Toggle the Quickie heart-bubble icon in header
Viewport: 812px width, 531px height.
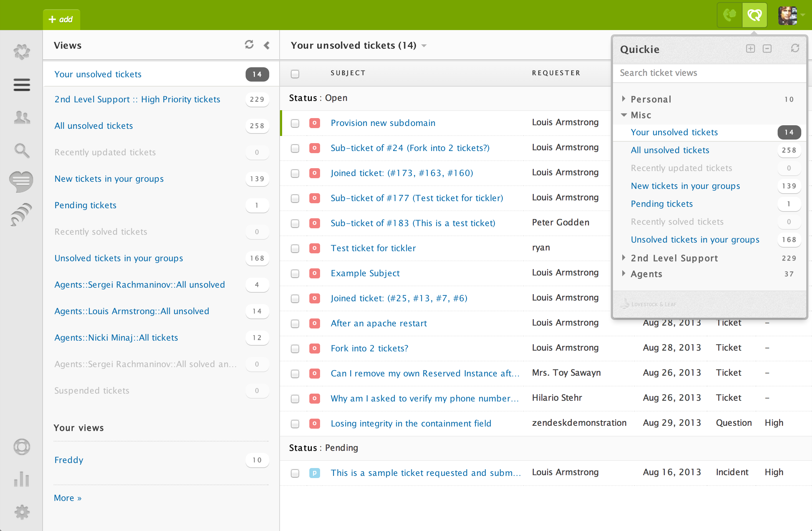tap(755, 15)
